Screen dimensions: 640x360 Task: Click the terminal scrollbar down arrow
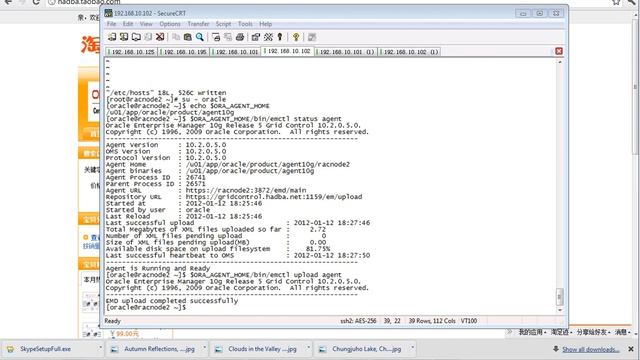pos(560,310)
